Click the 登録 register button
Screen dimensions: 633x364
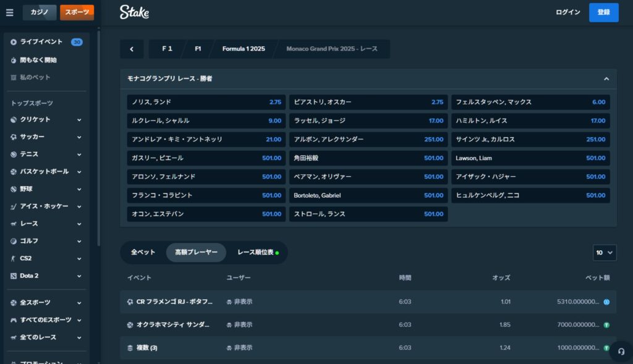pos(603,12)
